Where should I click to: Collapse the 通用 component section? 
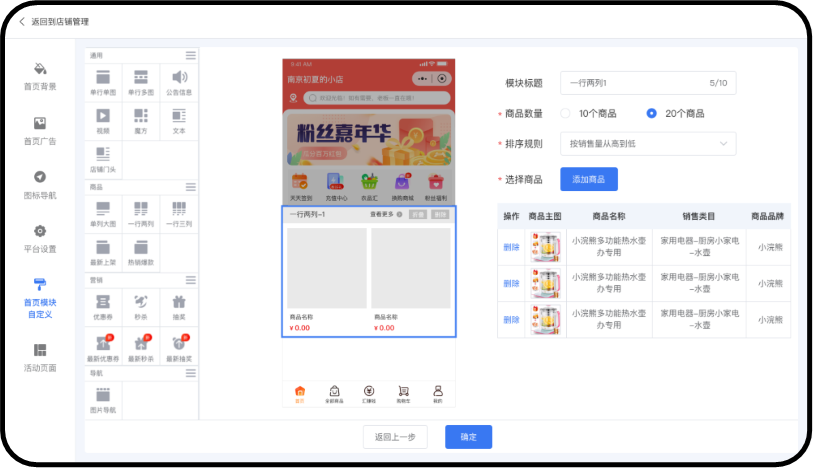[x=190, y=55]
